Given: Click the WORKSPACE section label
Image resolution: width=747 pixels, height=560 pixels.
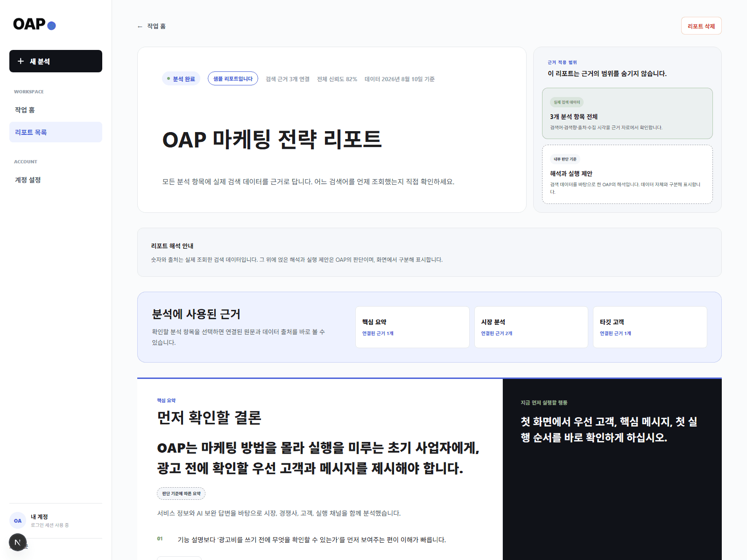Looking at the screenshot, I should tap(29, 92).
